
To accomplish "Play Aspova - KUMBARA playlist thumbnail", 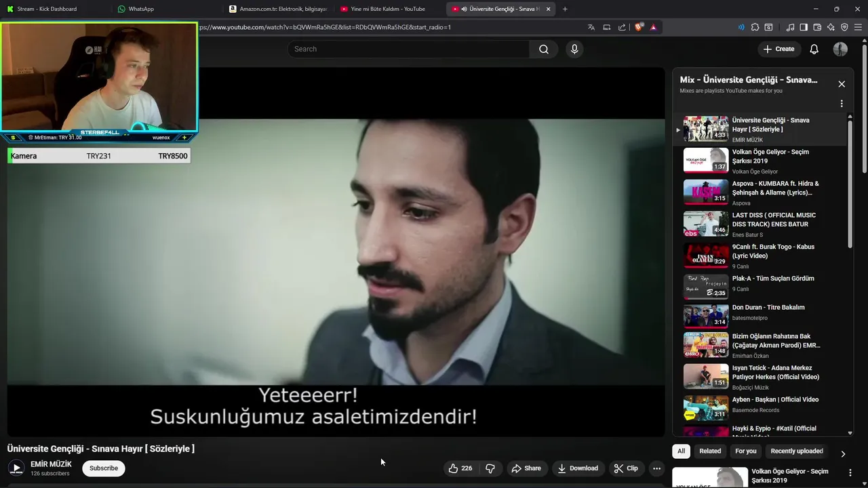I will click(x=706, y=192).
